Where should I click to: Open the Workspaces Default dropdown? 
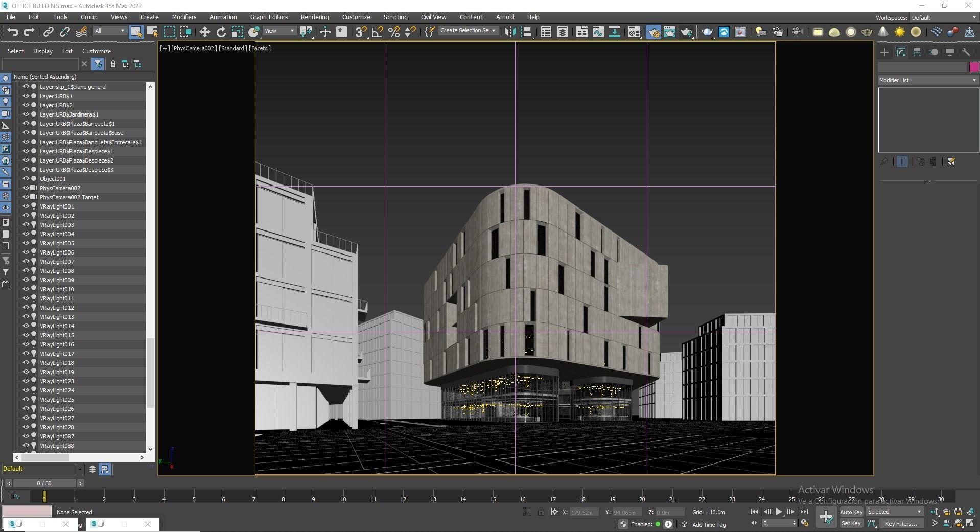point(944,18)
